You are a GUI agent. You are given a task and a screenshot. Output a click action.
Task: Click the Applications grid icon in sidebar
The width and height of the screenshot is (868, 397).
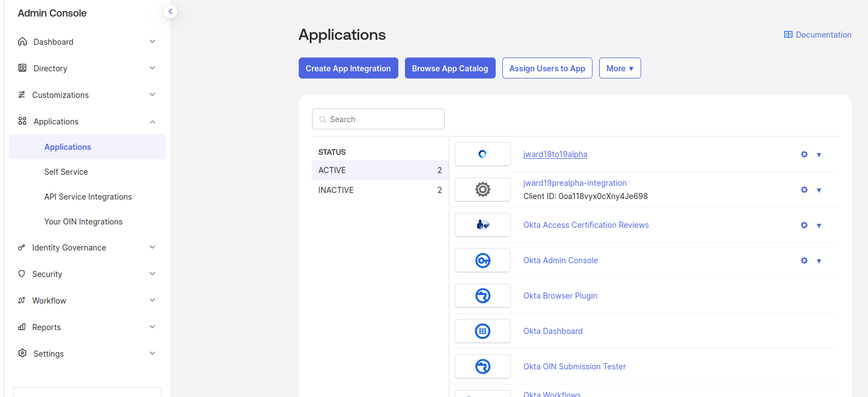click(x=22, y=121)
